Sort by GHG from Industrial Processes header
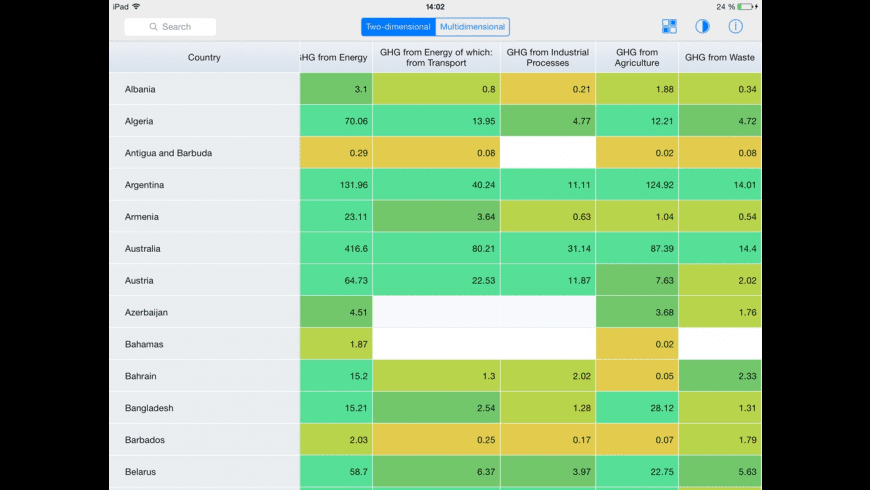870x490 pixels. [548, 57]
